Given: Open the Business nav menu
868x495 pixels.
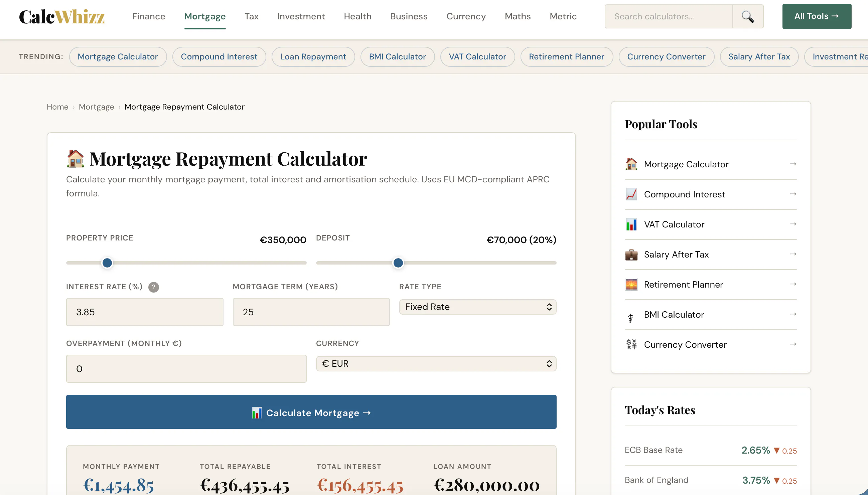Looking at the screenshot, I should pyautogui.click(x=408, y=16).
